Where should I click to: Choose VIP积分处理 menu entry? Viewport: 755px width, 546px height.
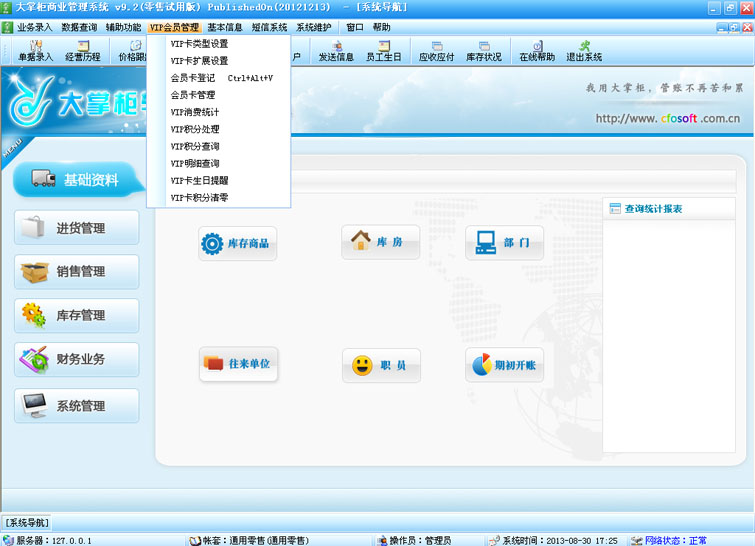coord(219,129)
